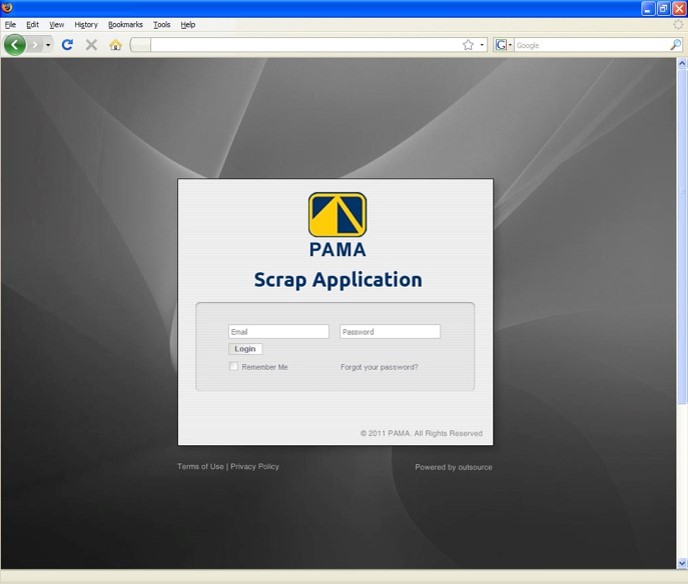Expand the address bar URL dropdown
688x584 pixels.
481,45
